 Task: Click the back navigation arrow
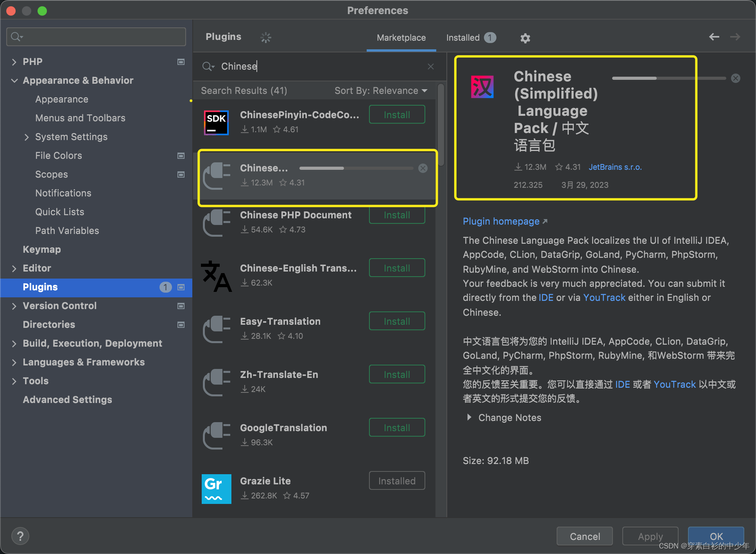[x=714, y=37]
